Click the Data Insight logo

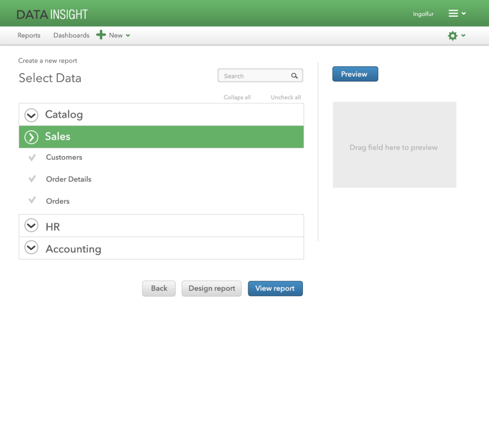click(x=52, y=13)
